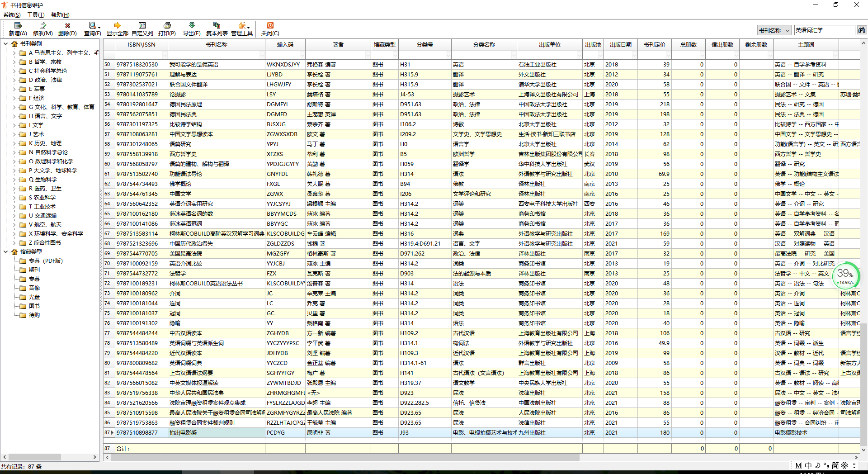Click the 导出(E) export icon
This screenshot has width=868, height=474.
192,26
